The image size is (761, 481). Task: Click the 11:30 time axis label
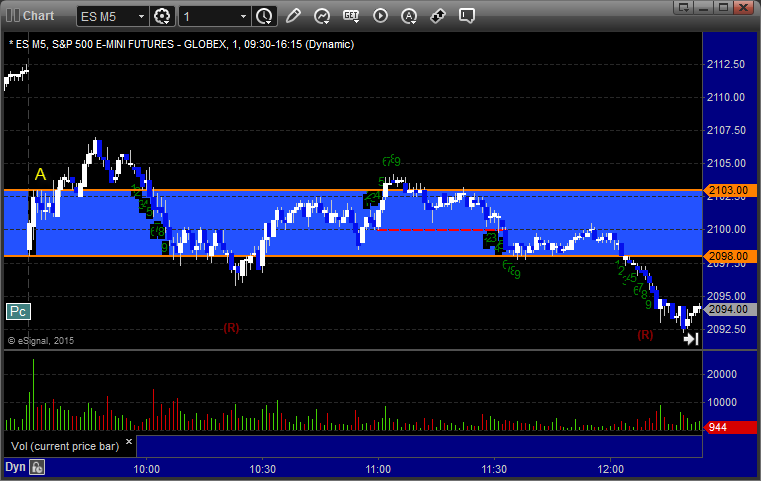tap(494, 469)
